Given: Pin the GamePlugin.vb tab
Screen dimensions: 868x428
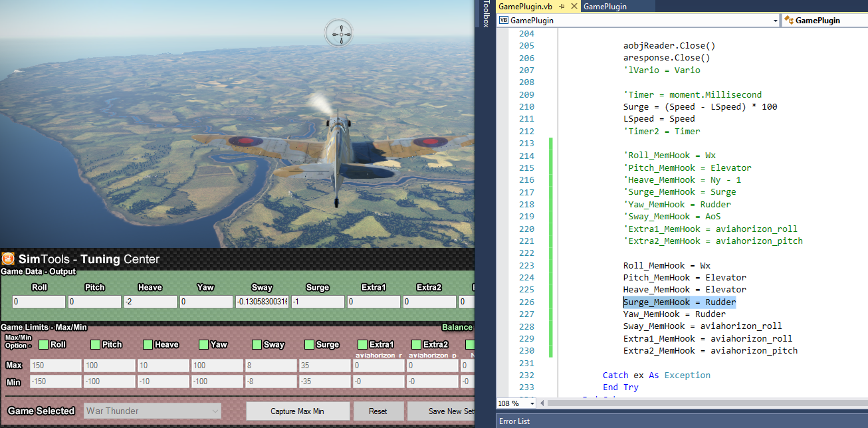Looking at the screenshot, I should 562,6.
